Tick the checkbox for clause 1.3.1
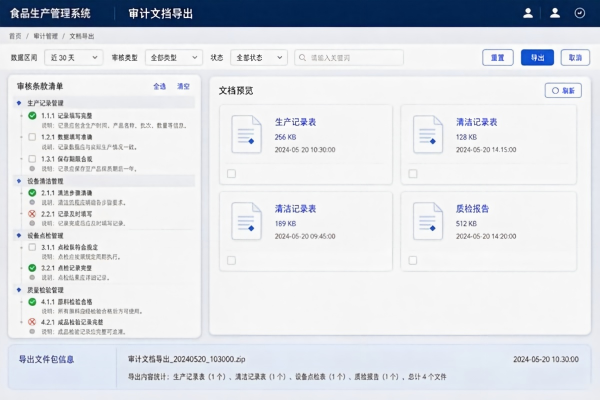Image resolution: width=600 pixels, height=400 pixels. pos(32,158)
